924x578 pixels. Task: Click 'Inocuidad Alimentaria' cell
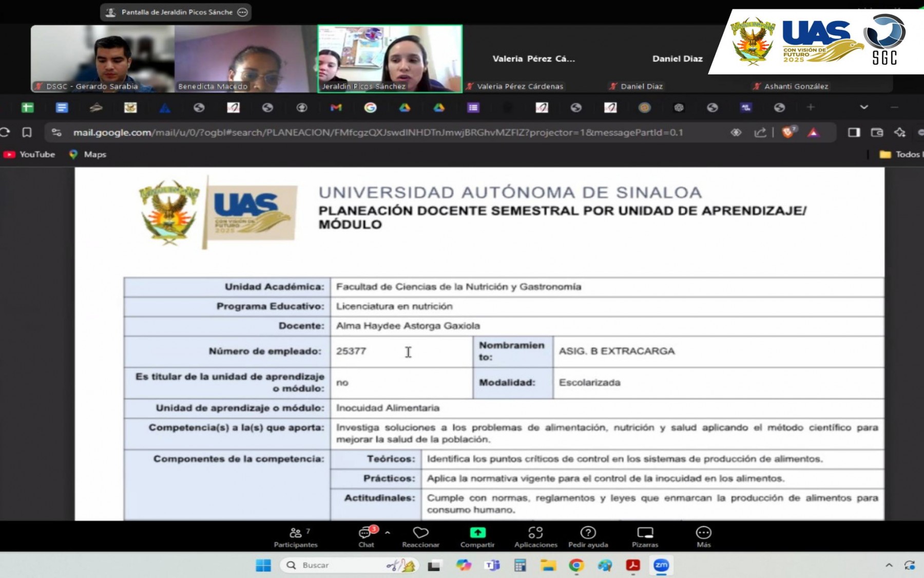click(x=607, y=408)
